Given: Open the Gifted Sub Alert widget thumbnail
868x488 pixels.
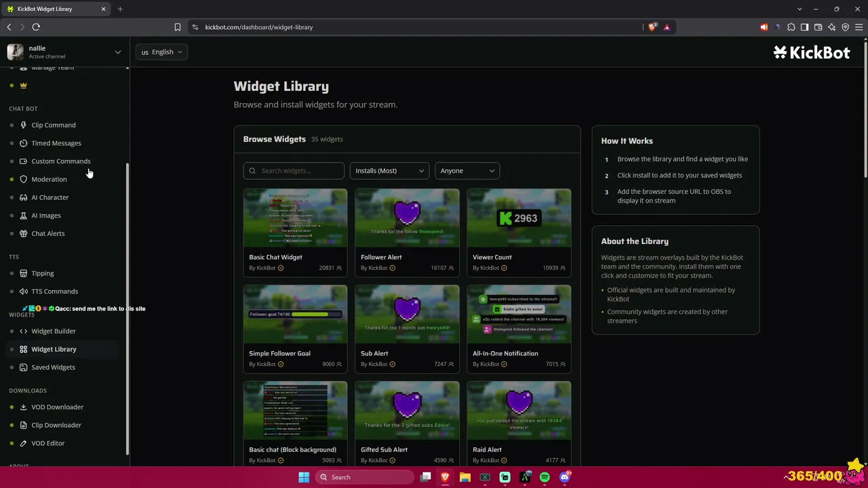Looking at the screenshot, I should [407, 411].
